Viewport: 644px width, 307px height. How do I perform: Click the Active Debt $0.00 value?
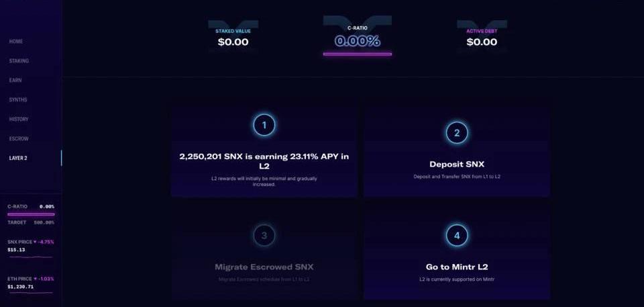(482, 42)
